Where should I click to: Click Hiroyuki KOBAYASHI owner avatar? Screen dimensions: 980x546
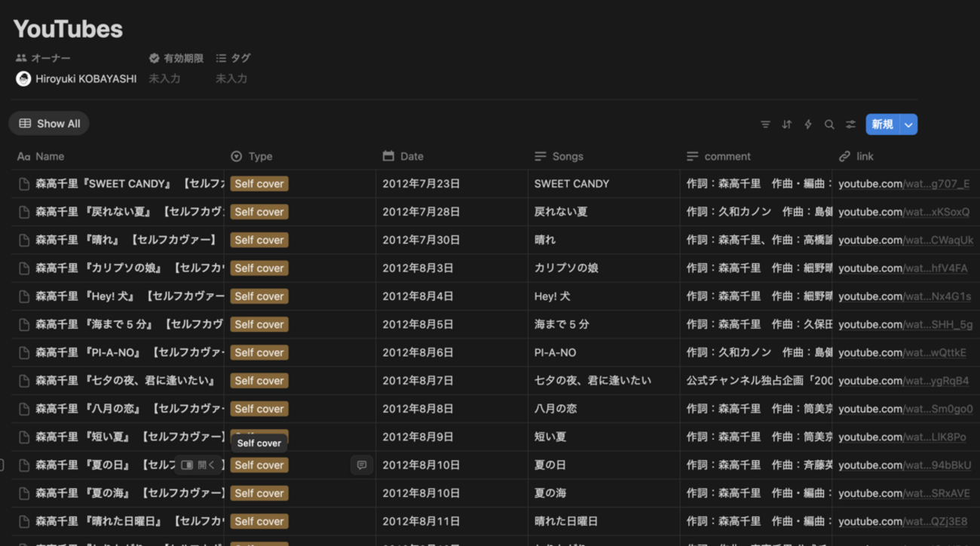point(23,78)
